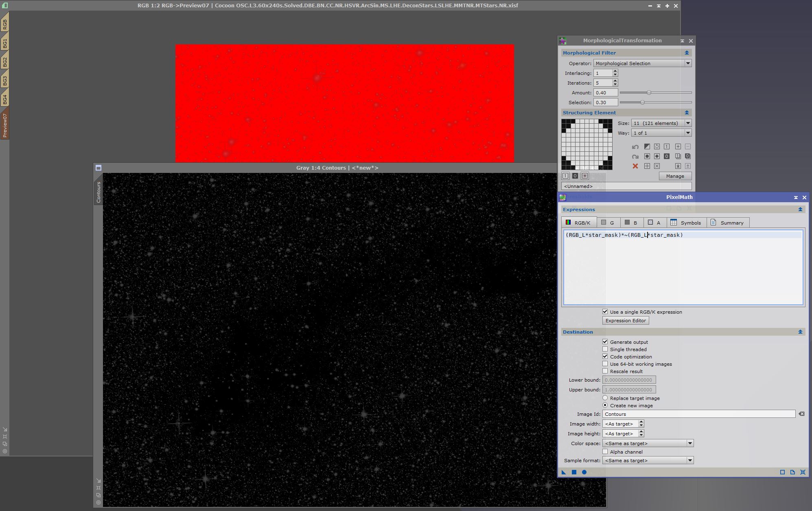Toggle the Code optimization checkbox
The width and height of the screenshot is (812, 511).
(x=605, y=356)
